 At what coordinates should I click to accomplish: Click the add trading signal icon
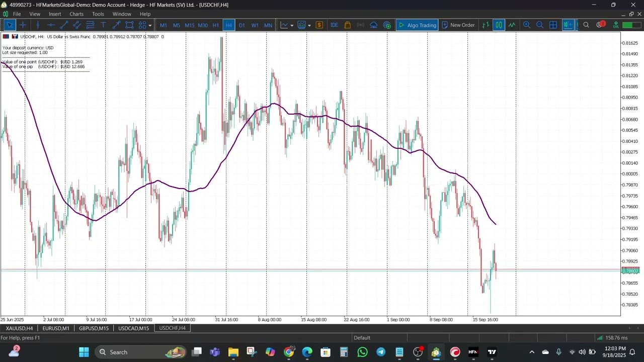387,25
